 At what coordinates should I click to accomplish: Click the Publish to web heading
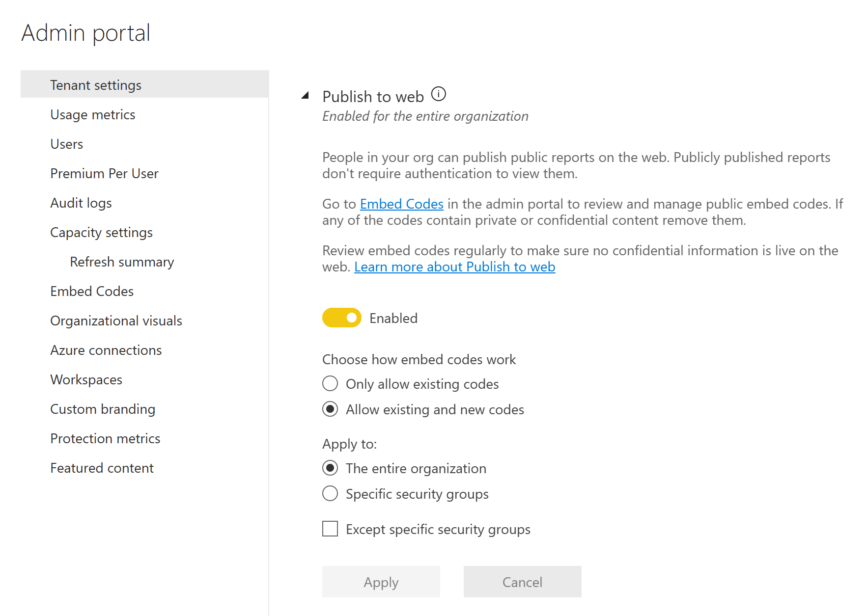(x=373, y=97)
